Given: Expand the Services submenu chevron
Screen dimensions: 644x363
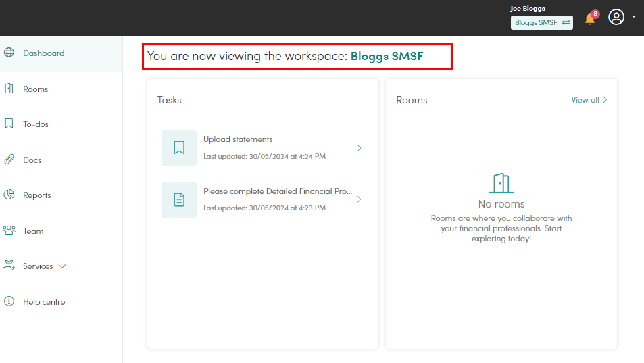Looking at the screenshot, I should 62,266.
